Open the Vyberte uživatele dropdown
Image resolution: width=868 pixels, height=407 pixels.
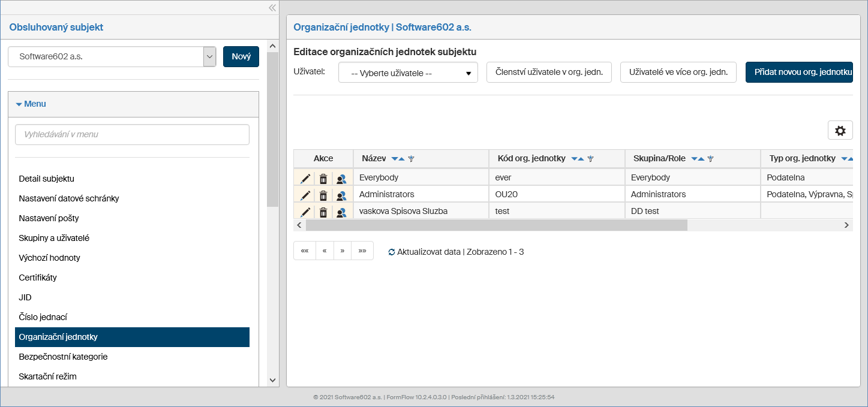pos(408,73)
